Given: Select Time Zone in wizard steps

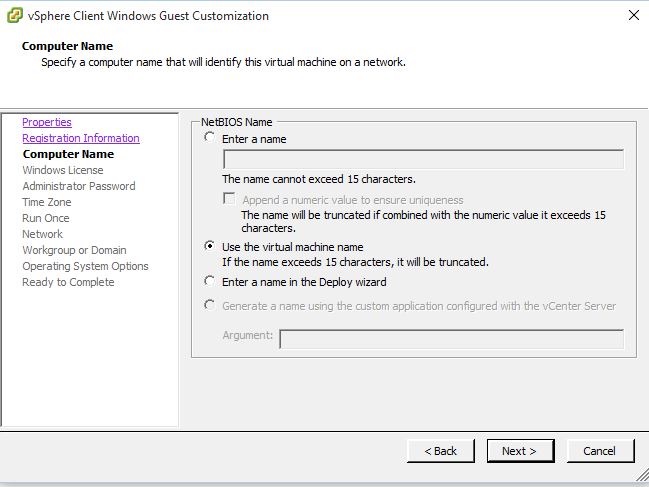Looking at the screenshot, I should [47, 202].
